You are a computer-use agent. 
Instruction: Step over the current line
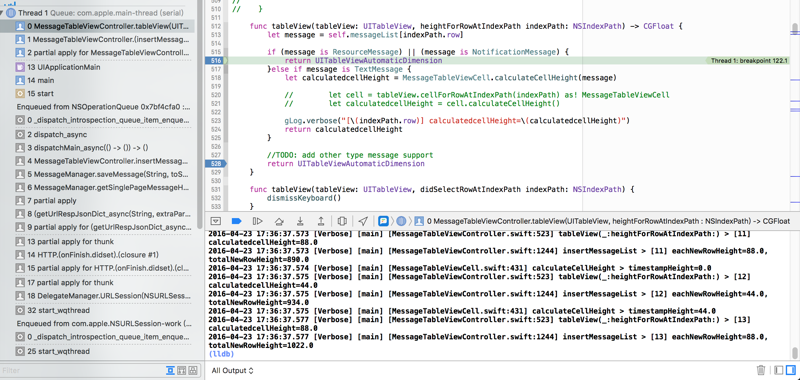point(279,221)
